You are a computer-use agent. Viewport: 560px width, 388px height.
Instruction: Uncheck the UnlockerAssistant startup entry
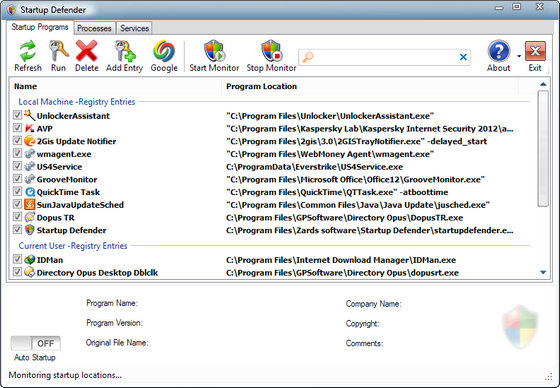tap(17, 115)
